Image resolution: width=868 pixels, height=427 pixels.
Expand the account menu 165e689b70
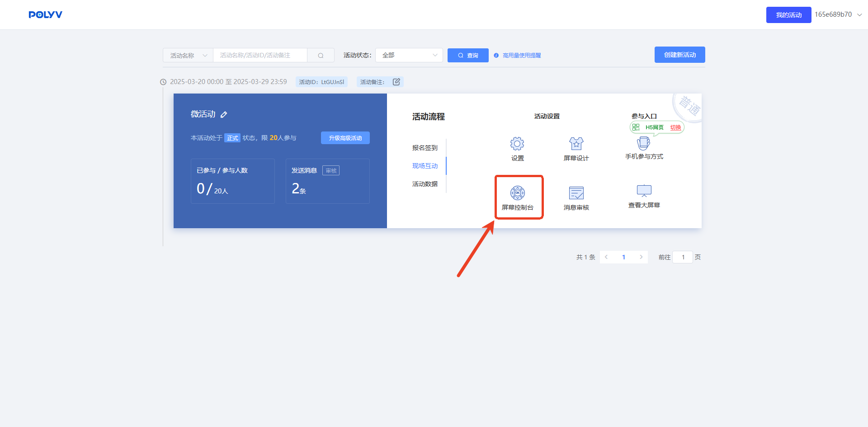tap(838, 14)
